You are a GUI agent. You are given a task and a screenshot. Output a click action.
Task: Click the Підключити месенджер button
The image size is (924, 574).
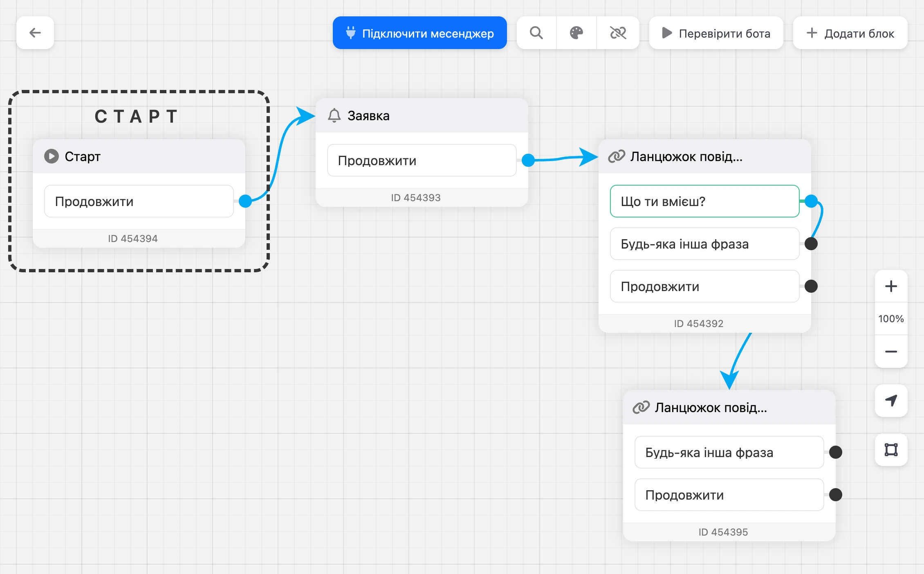420,33
